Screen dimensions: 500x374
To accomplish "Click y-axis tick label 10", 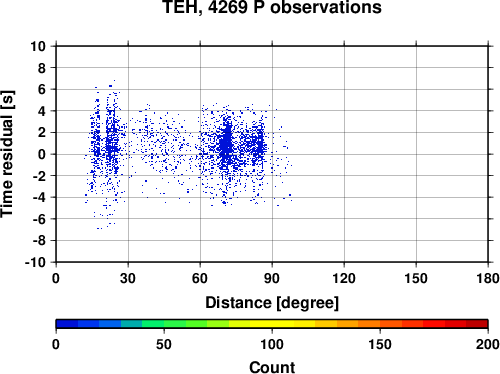I will pos(38,46).
